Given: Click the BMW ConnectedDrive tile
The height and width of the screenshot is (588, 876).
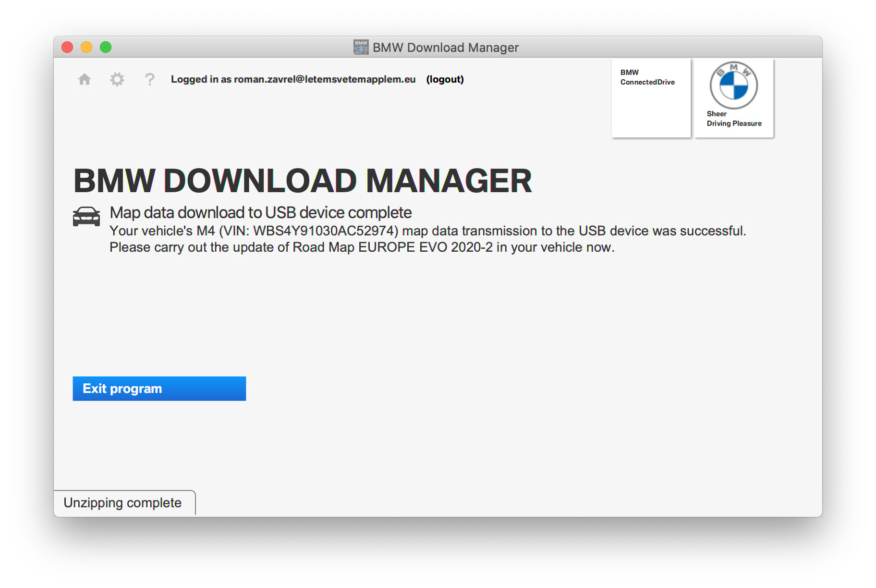Looking at the screenshot, I should 651,98.
